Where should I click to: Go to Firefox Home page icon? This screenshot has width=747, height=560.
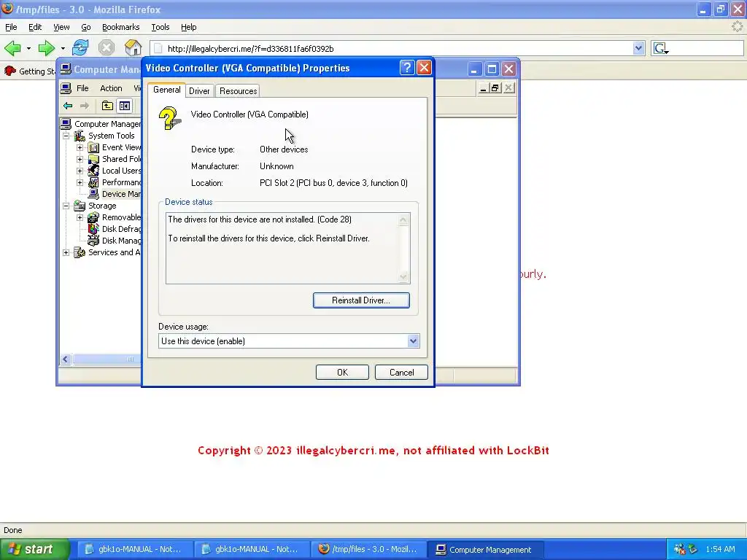click(133, 47)
